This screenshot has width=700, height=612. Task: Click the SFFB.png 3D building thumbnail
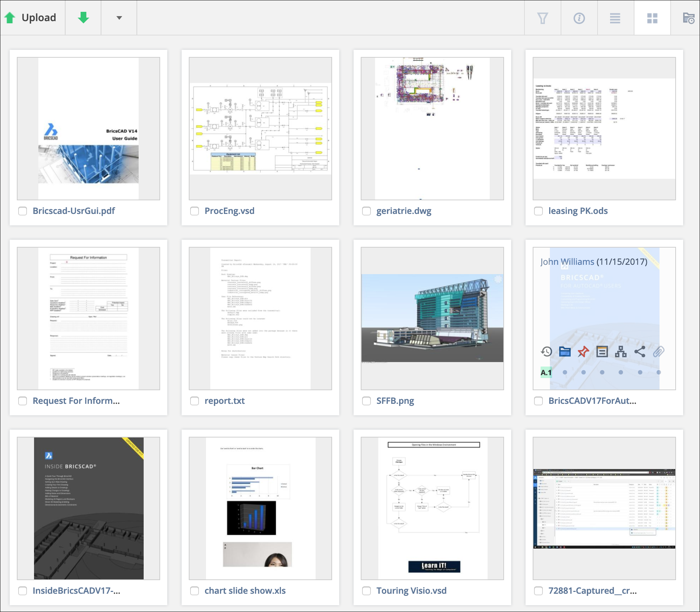[432, 319]
